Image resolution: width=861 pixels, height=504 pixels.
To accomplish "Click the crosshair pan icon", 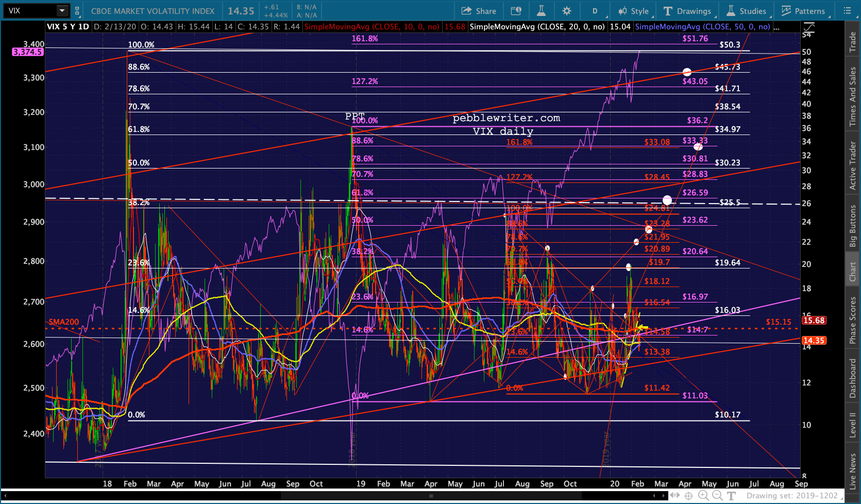I will (688, 496).
